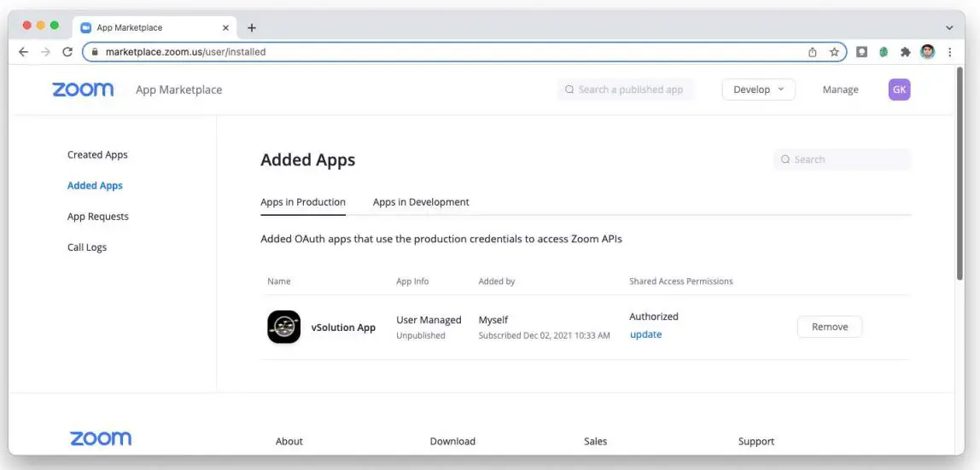Click the User Managed text
Viewport: 980px width, 470px height.
pyautogui.click(x=429, y=320)
